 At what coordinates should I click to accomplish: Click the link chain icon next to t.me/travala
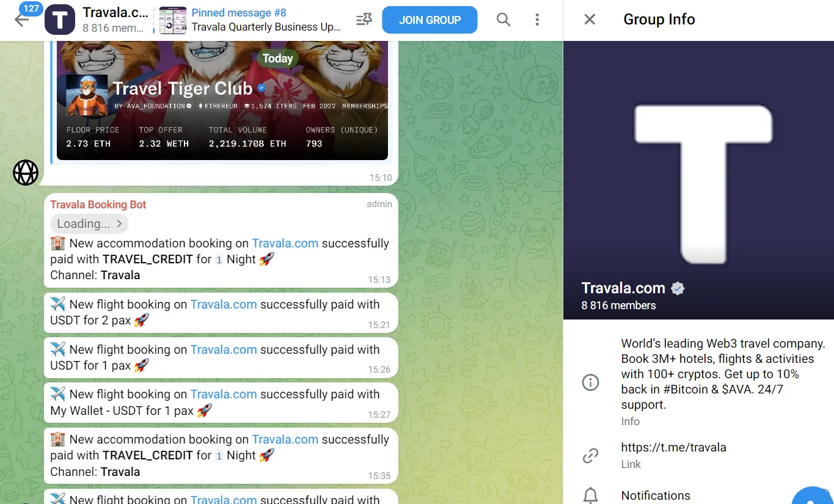click(x=590, y=455)
